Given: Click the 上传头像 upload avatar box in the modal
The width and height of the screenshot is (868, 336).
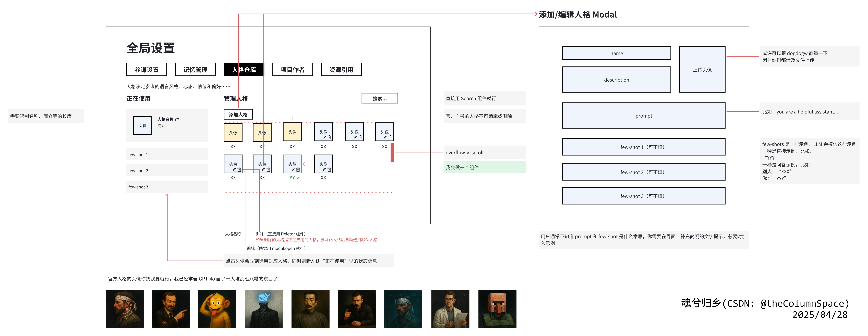Looking at the screenshot, I should [702, 69].
